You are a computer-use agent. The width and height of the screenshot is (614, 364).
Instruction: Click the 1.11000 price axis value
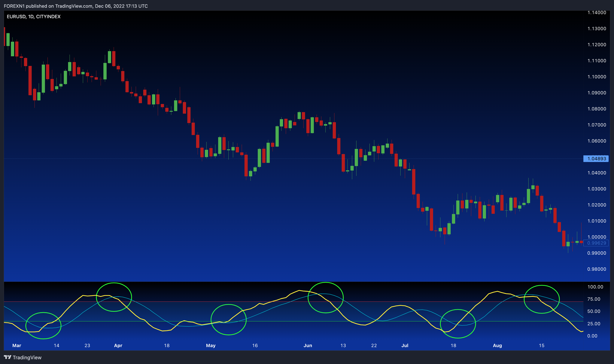click(597, 61)
